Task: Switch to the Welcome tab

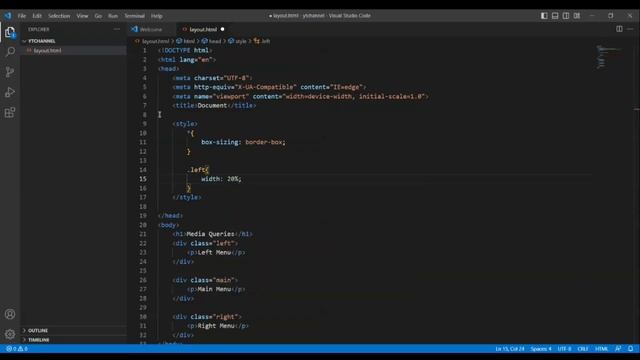Action: (x=151, y=29)
